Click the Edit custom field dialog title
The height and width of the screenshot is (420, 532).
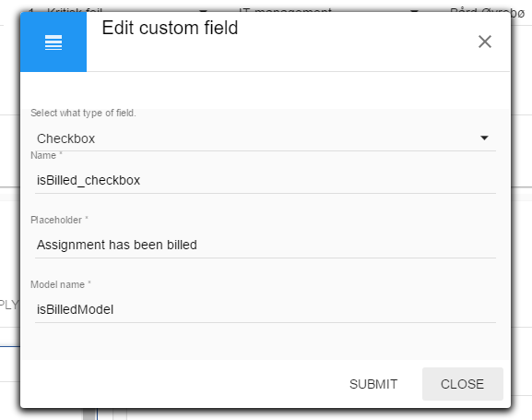pyautogui.click(x=170, y=28)
